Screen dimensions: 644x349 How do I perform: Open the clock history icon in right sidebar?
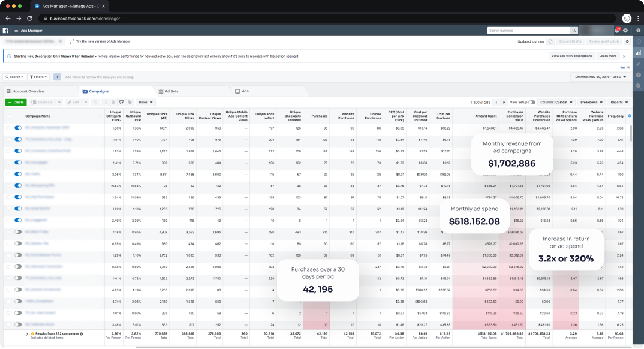[x=638, y=75]
